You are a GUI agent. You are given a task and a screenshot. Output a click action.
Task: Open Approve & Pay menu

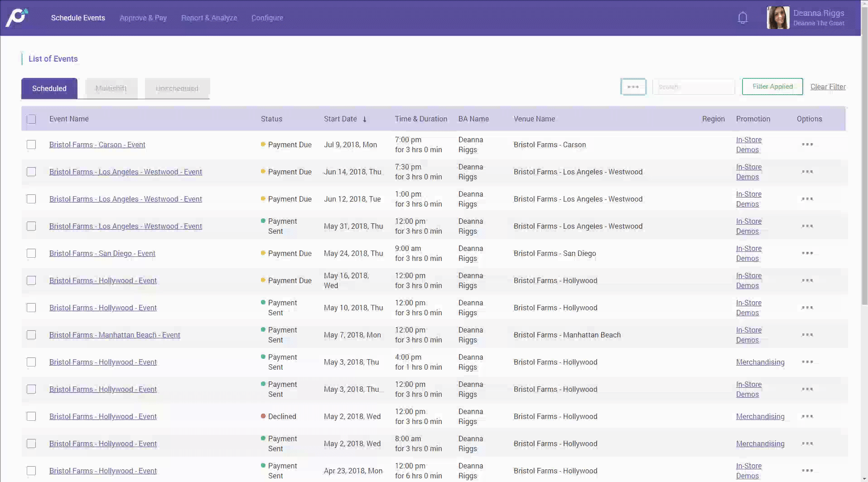pyautogui.click(x=143, y=18)
